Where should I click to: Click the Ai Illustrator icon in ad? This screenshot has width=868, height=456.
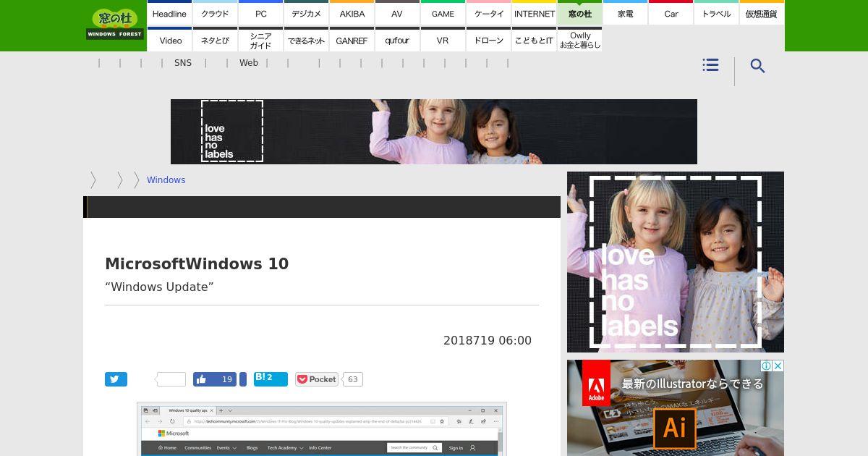674,428
